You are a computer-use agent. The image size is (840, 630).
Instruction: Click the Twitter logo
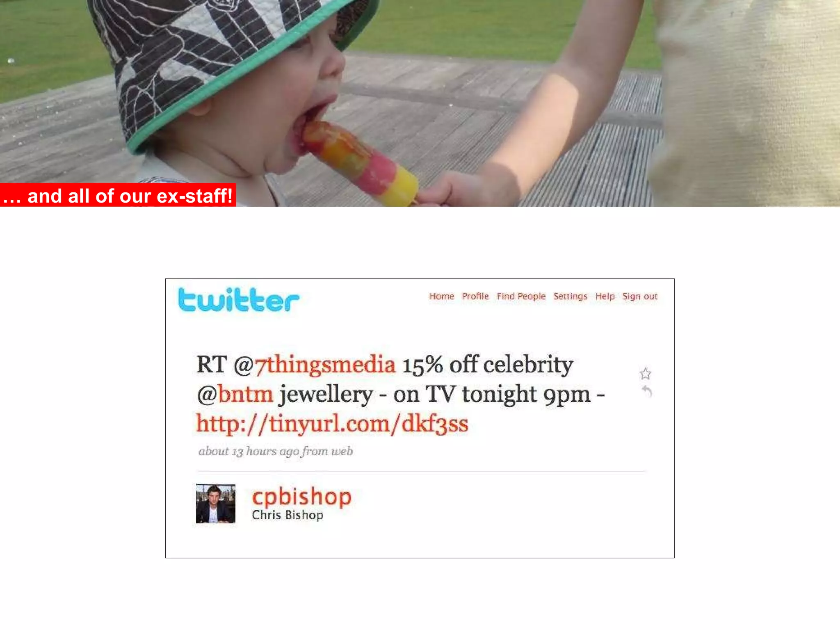pyautogui.click(x=239, y=299)
